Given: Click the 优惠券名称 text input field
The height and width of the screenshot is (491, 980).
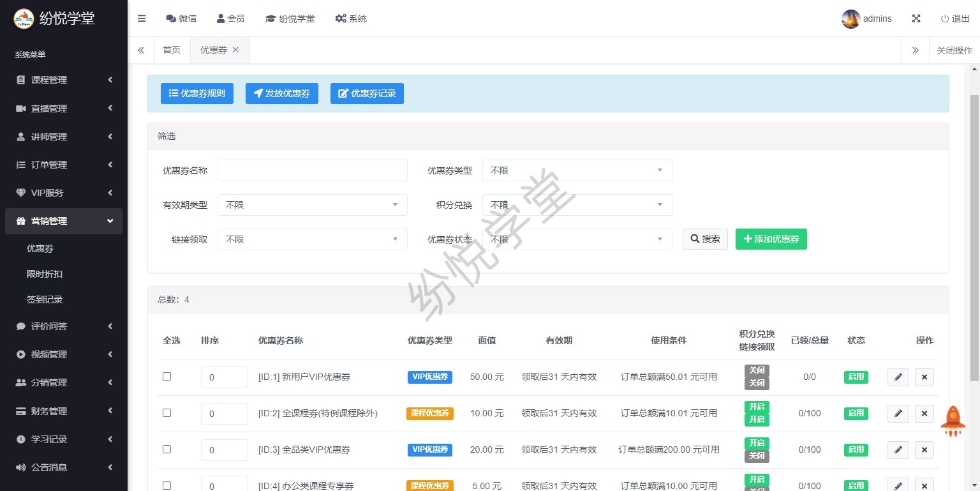Looking at the screenshot, I should [x=312, y=170].
